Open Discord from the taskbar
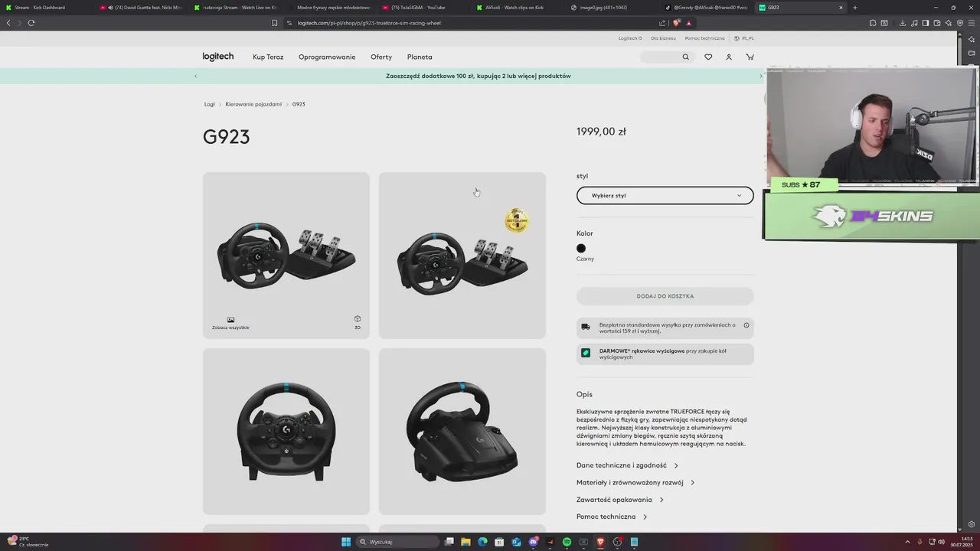This screenshot has height=551, width=980. click(533, 542)
